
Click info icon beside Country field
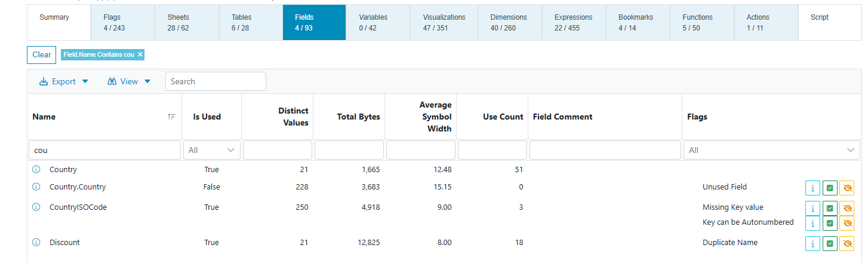36,170
